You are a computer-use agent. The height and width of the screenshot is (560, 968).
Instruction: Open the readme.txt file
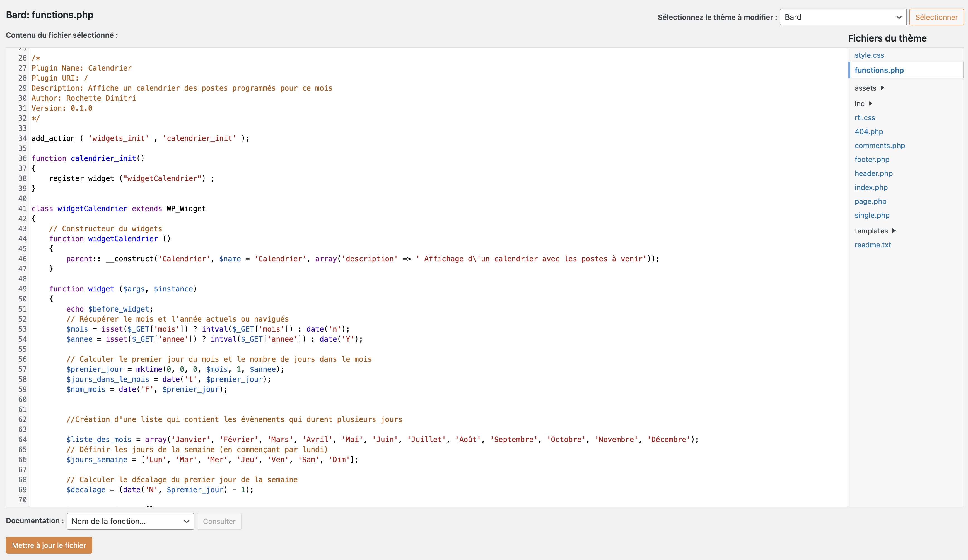click(873, 245)
